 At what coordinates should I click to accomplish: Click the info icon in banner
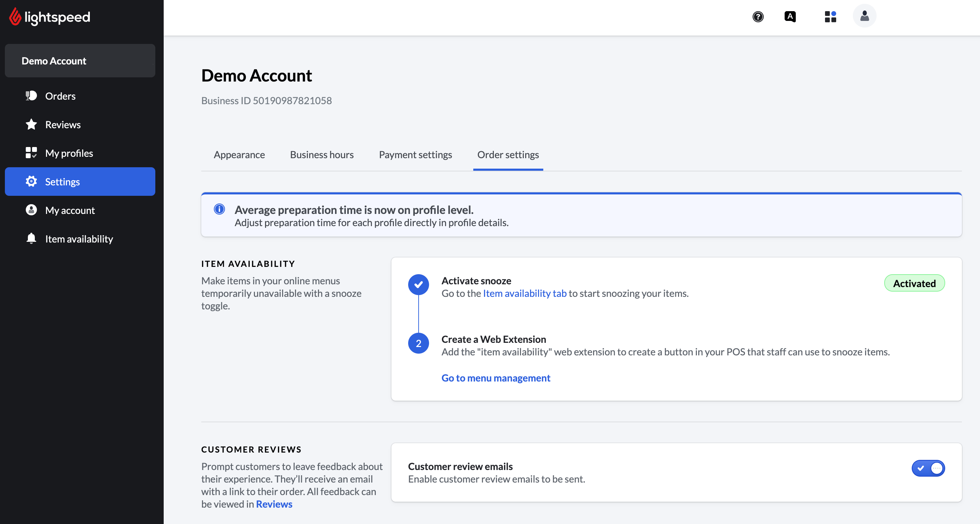(219, 209)
